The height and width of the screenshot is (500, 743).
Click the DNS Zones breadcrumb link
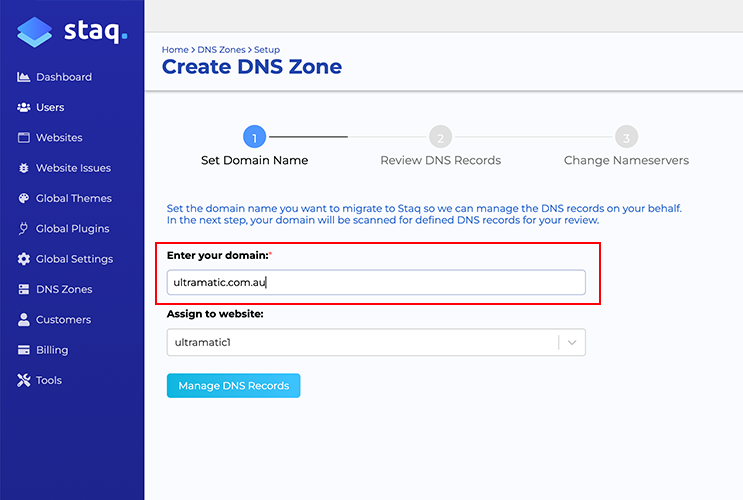[221, 49]
